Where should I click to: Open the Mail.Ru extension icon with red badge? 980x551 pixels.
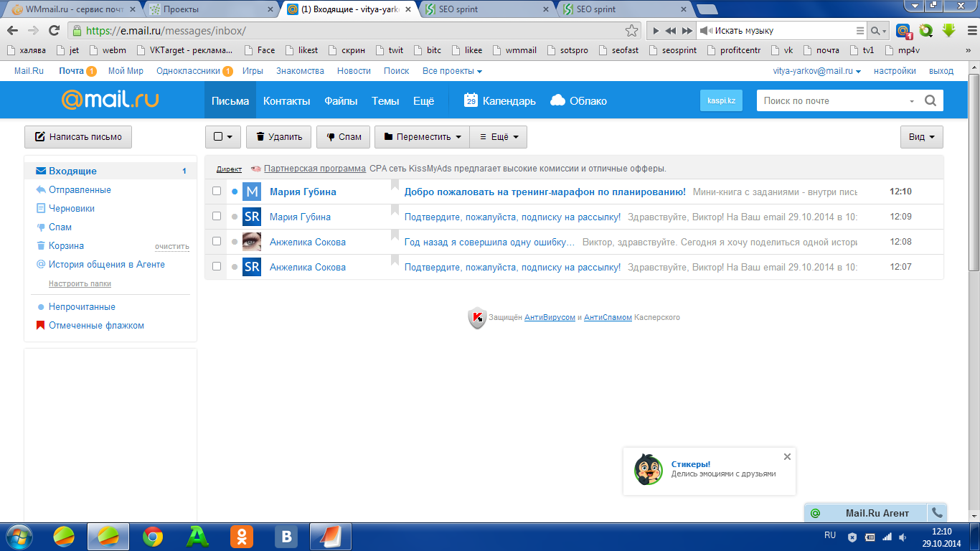coord(903,31)
